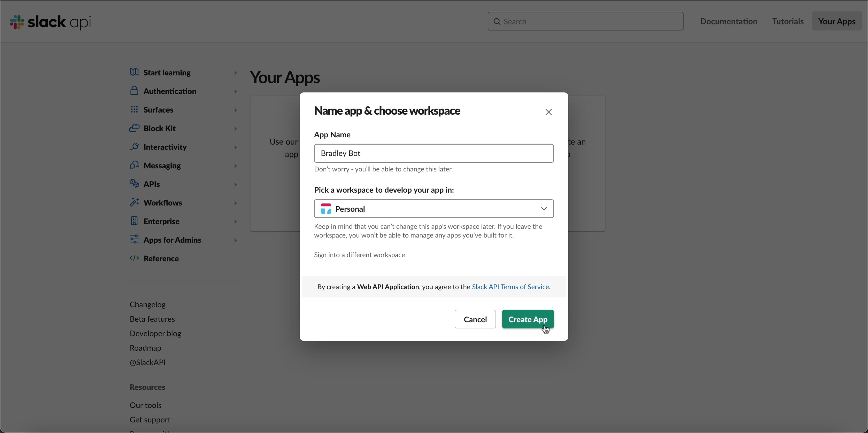868x433 pixels.
Task: Open Tutorials in top navigation
Action: tap(787, 21)
